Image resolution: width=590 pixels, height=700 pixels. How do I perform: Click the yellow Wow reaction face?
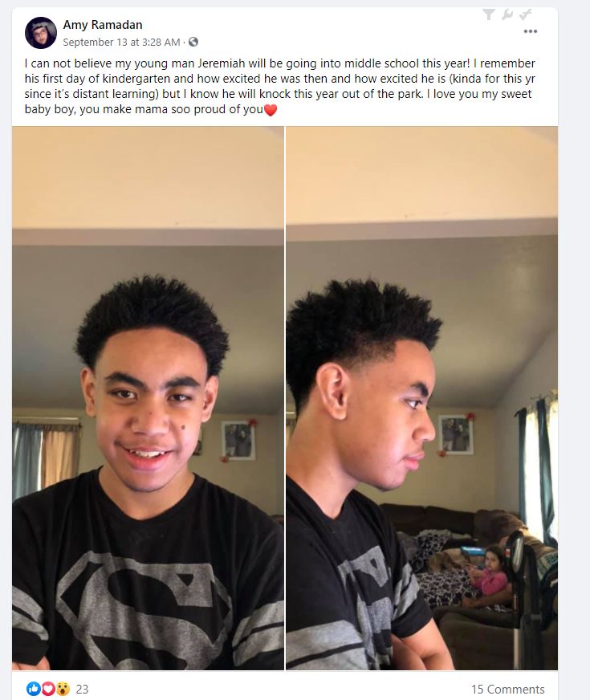(x=63, y=689)
